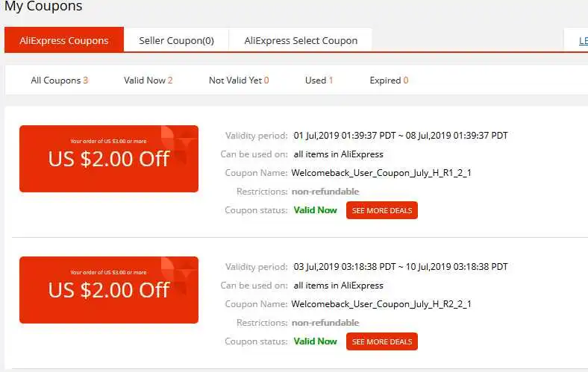Show the Expired coupons filter
Image resolution: width=588 pixels, height=372 pixels.
389,81
